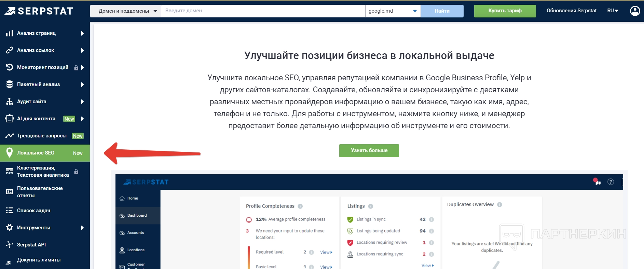Click the 12% average profile completeness value
Image resolution: width=644 pixels, height=269 pixels.
[261, 219]
